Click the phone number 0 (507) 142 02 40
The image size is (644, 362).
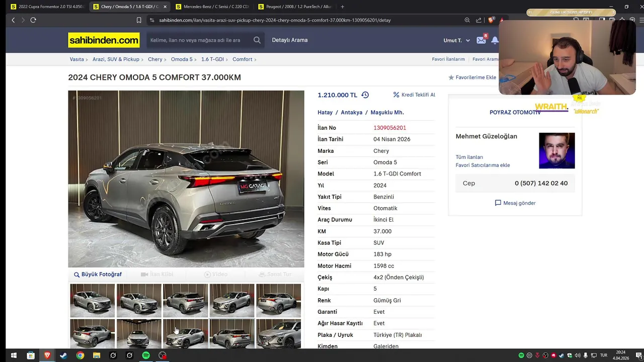point(541,183)
